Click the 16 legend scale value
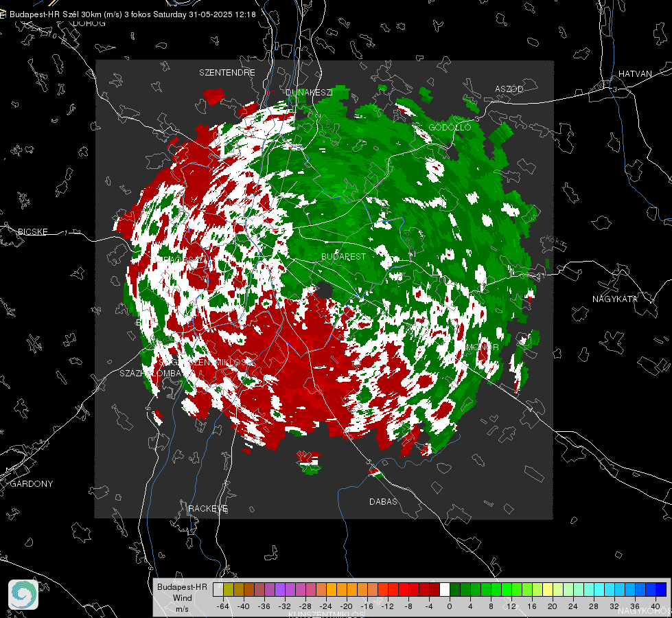This screenshot has width=672, height=618. [532, 606]
